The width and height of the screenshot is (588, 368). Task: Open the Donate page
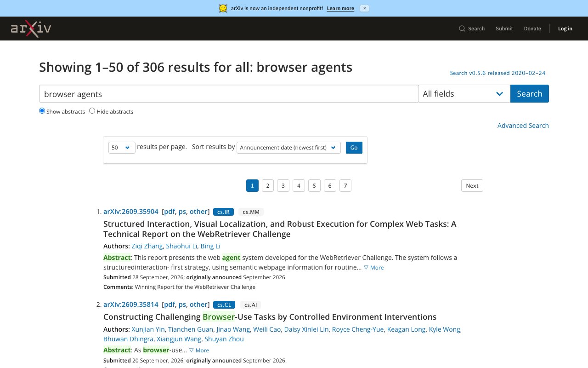[532, 29]
